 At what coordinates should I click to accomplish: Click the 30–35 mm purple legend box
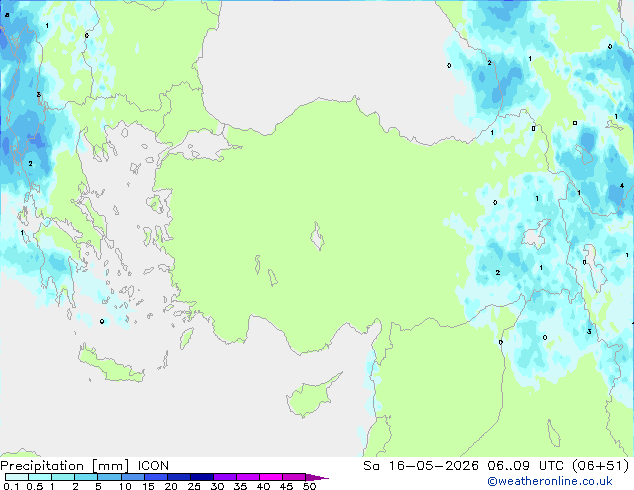click(224, 477)
